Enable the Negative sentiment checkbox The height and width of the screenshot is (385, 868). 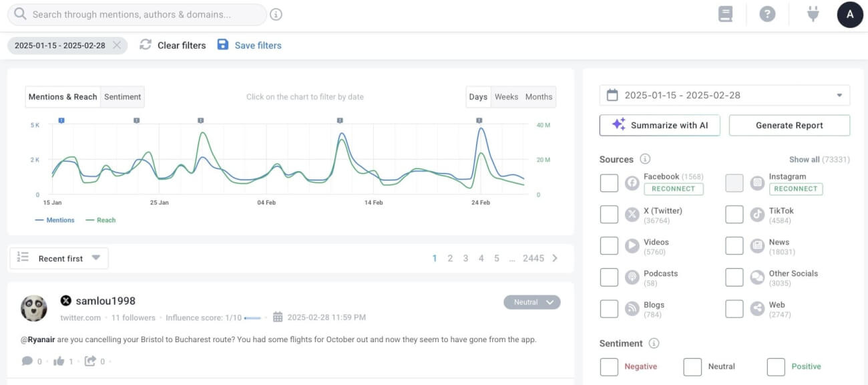(x=608, y=366)
